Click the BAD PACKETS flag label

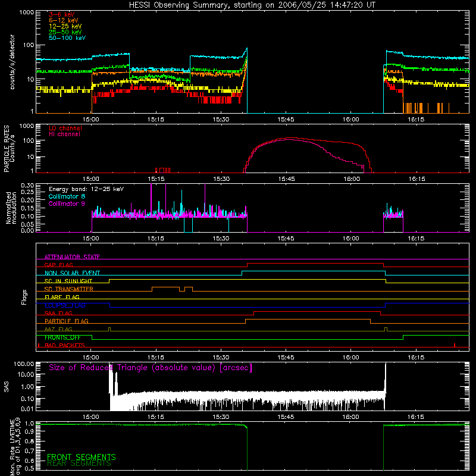(x=65, y=345)
